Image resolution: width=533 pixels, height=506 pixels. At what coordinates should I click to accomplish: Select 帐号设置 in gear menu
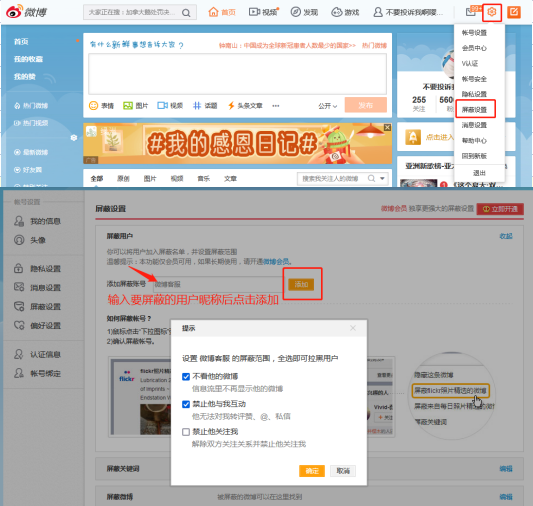click(x=474, y=33)
